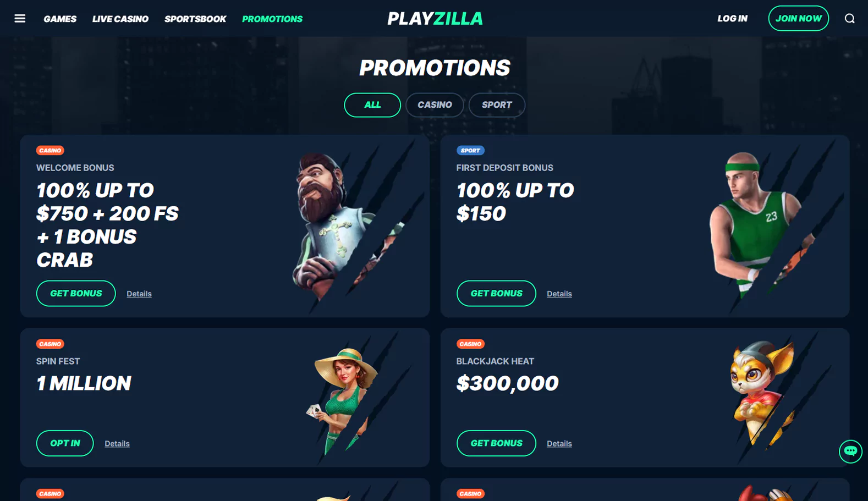Click the Join Now button
The height and width of the screenshot is (501, 868).
[x=798, y=18]
